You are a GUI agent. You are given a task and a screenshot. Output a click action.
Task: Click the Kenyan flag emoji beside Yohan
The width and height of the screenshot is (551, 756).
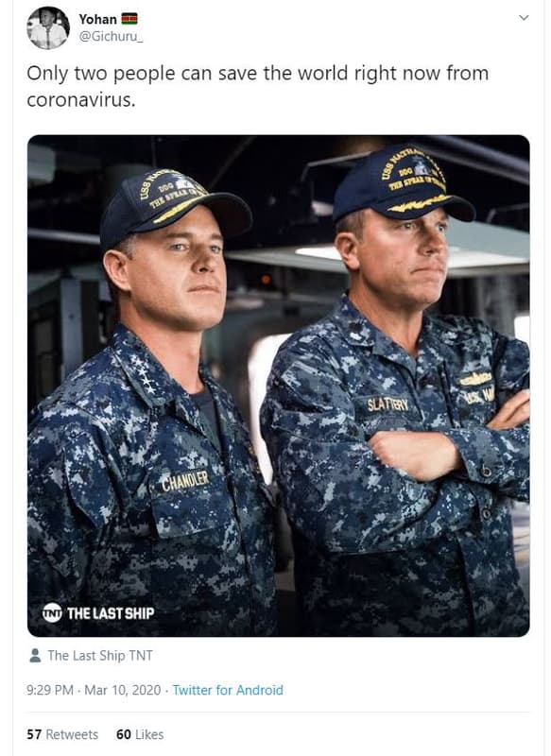(129, 19)
